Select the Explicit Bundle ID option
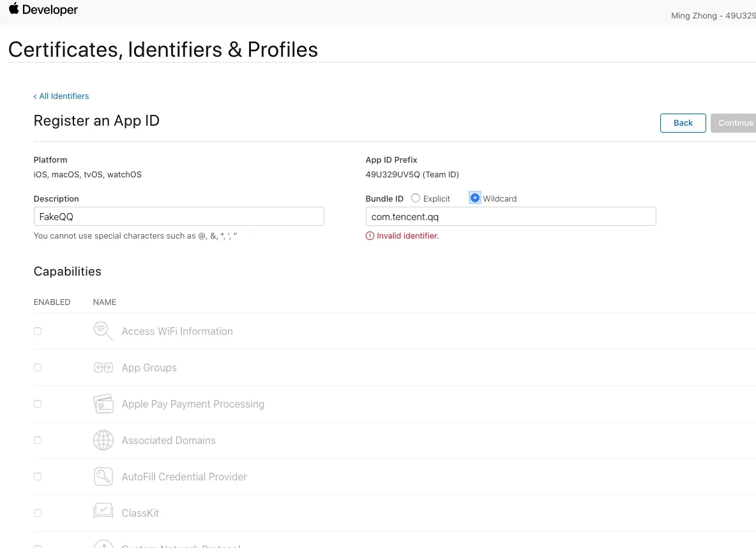Image resolution: width=756 pixels, height=548 pixels. pyautogui.click(x=416, y=198)
